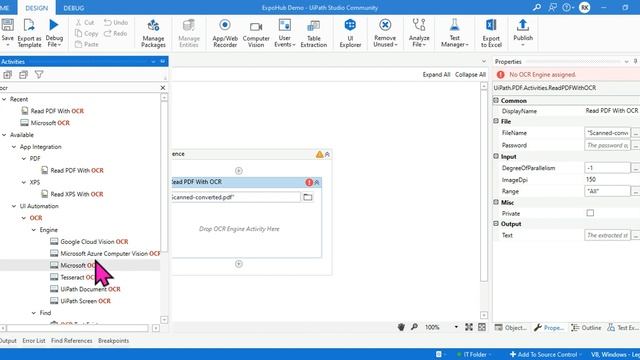Screen dimensions: 640x360
Task: Open User Events menu
Action: pyautogui.click(x=284, y=33)
